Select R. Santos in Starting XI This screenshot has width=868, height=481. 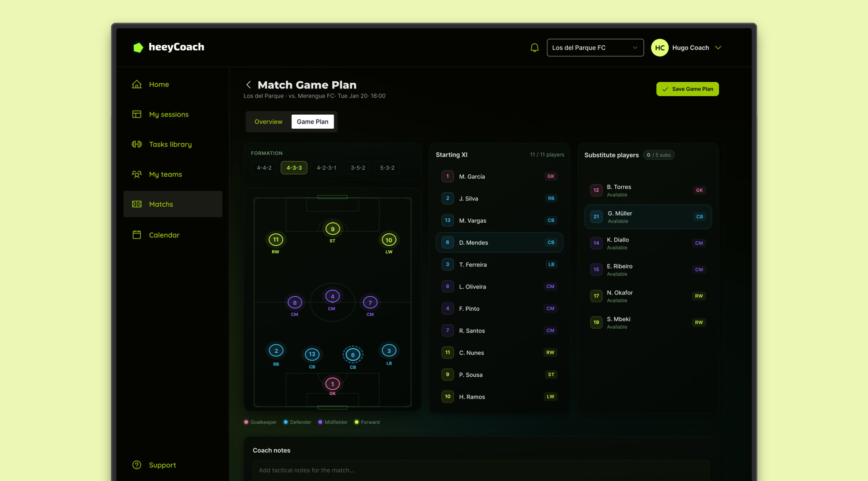point(499,331)
